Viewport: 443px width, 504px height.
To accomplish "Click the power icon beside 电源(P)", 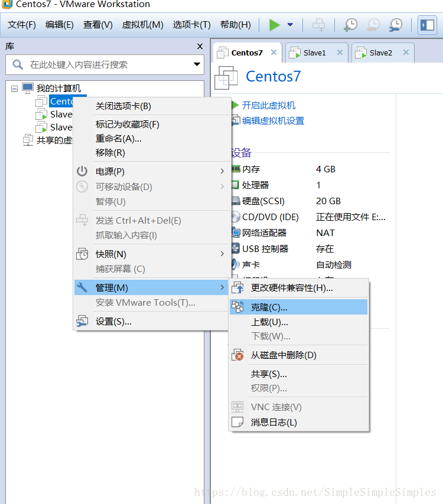I will [82, 171].
